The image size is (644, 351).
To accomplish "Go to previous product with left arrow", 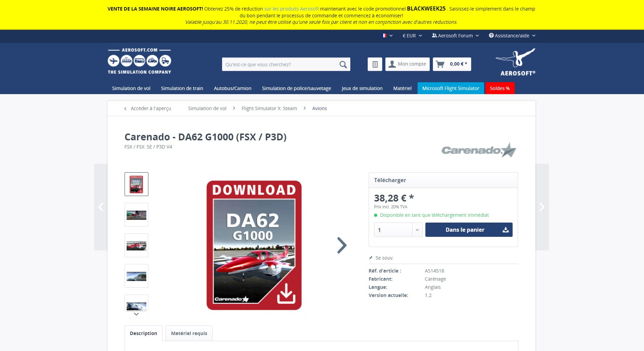I will (101, 207).
